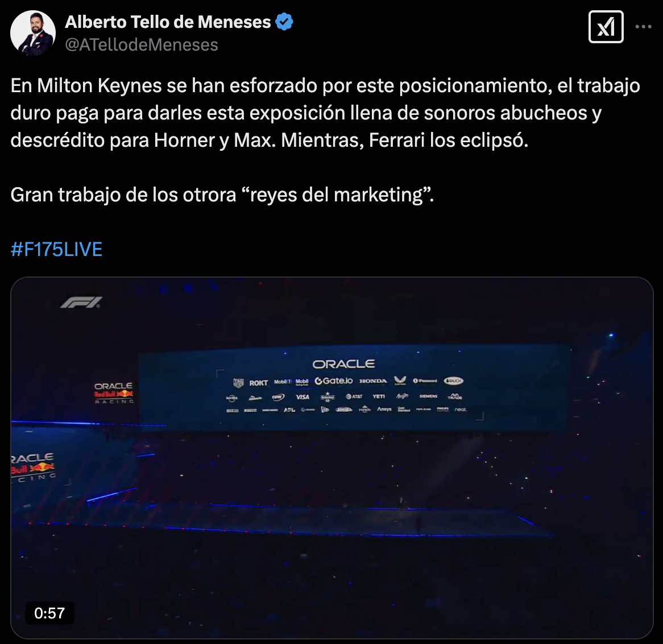Click the ROKT sponsor logo
The width and height of the screenshot is (663, 644).
[258, 383]
